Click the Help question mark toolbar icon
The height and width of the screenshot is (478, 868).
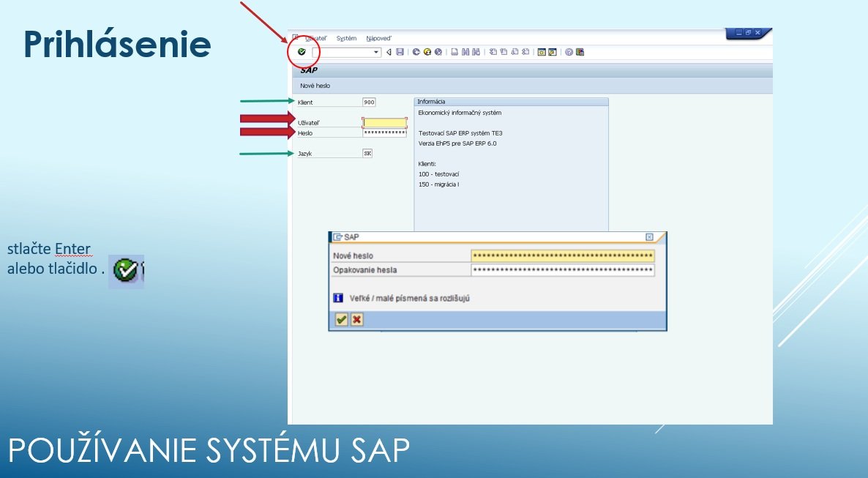(569, 52)
